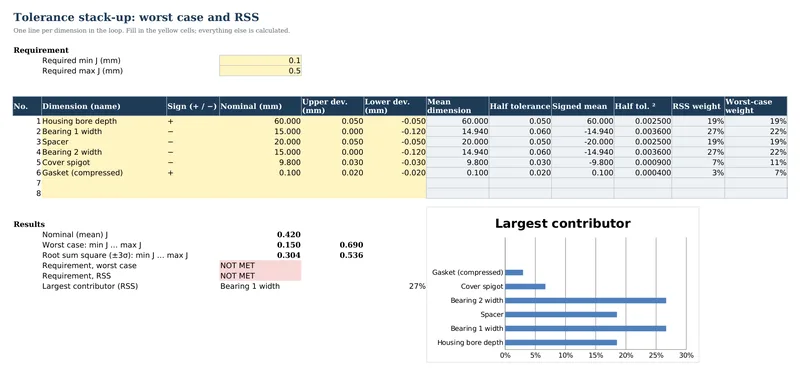
Task: Select the 'Gasket (compressed)' dimension name cell
Action: tap(104, 172)
